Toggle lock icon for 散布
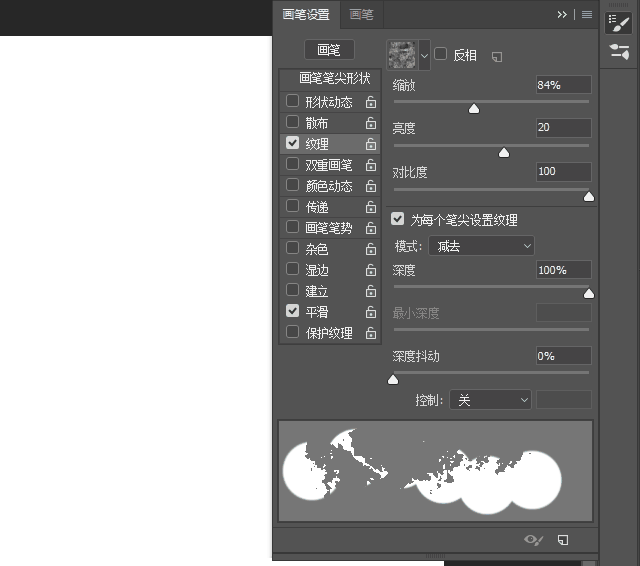Viewport: 640px width, 566px height. tap(371, 123)
